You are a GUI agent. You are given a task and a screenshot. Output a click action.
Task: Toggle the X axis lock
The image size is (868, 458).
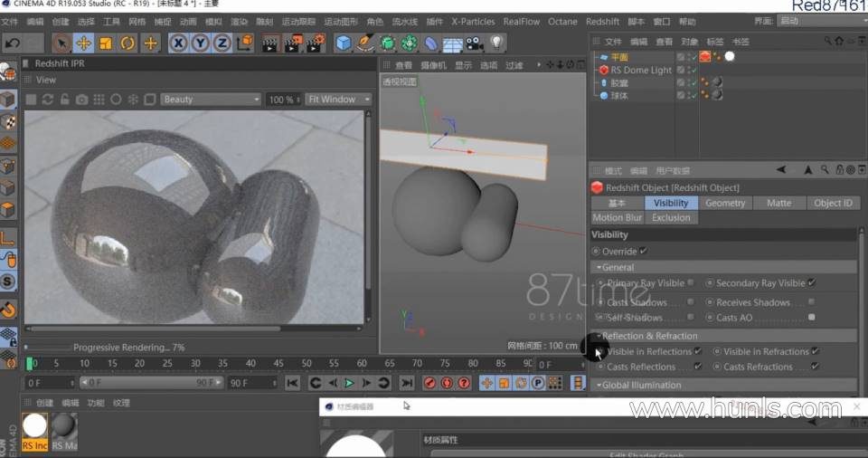[178, 43]
